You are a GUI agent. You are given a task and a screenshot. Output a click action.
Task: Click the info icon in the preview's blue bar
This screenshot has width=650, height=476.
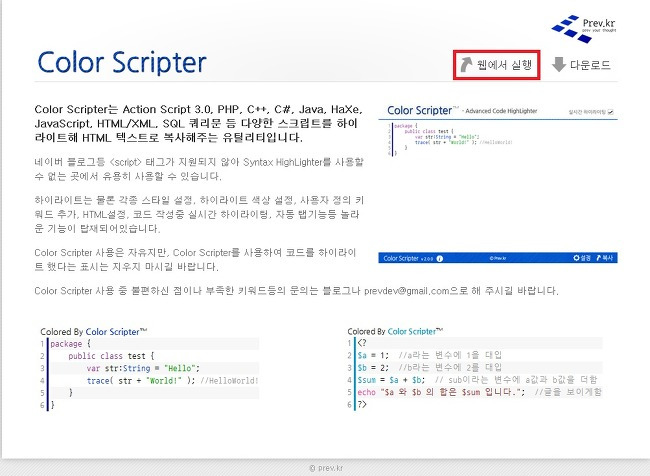coord(440,258)
